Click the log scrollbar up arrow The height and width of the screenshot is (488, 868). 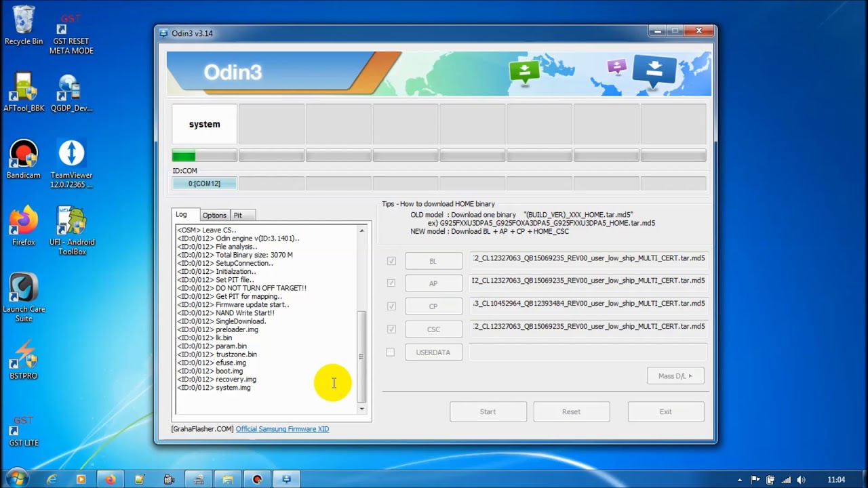click(361, 230)
